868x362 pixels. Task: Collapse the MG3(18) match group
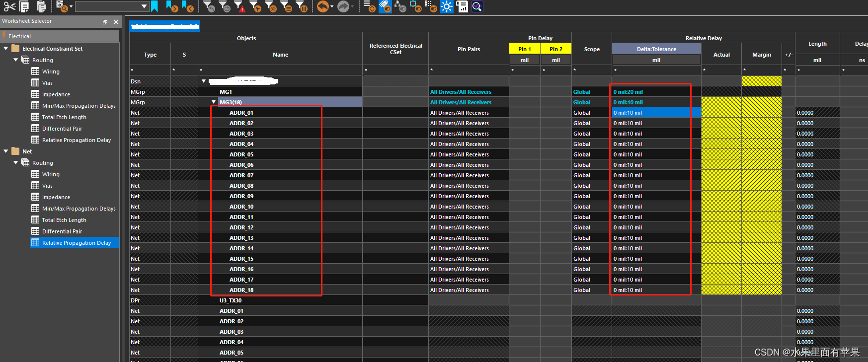(x=214, y=102)
